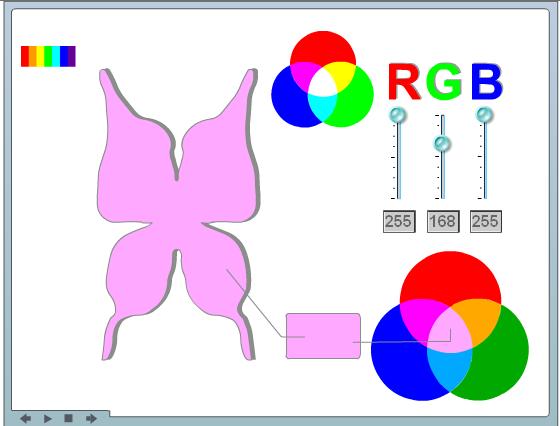Click the green slider knob
560x426 pixels.
(442, 143)
